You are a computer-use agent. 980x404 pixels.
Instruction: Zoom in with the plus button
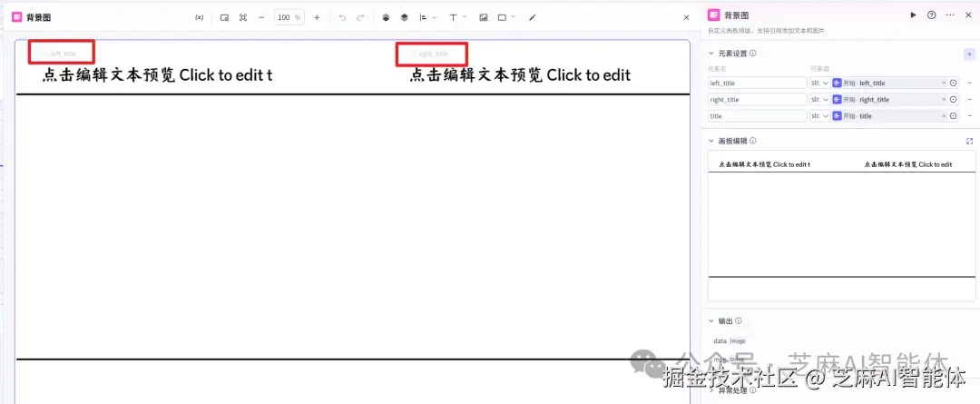(317, 17)
